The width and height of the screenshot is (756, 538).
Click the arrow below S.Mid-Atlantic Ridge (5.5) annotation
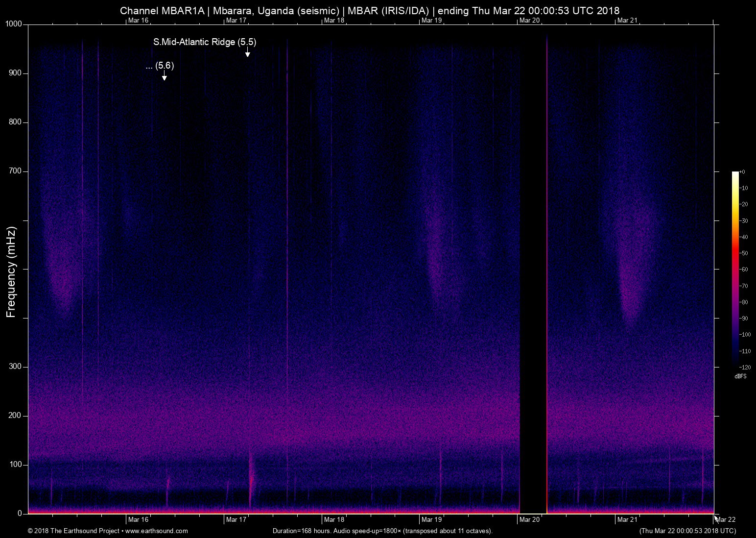click(x=248, y=53)
